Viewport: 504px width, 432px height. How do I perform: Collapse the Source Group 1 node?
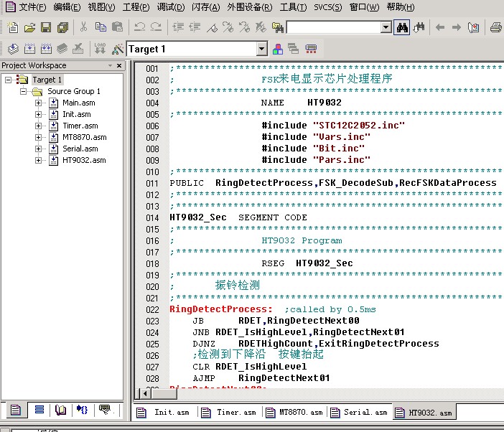[x=23, y=91]
